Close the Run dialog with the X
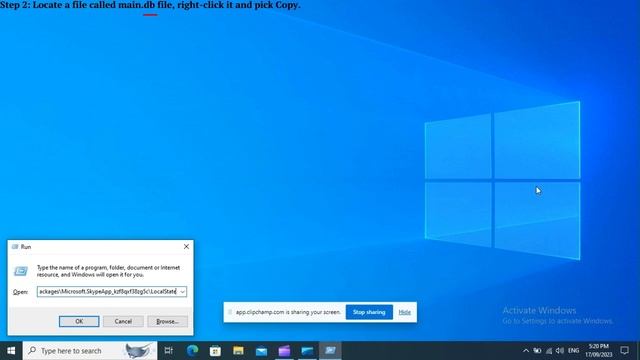The width and height of the screenshot is (640, 360). (186, 247)
